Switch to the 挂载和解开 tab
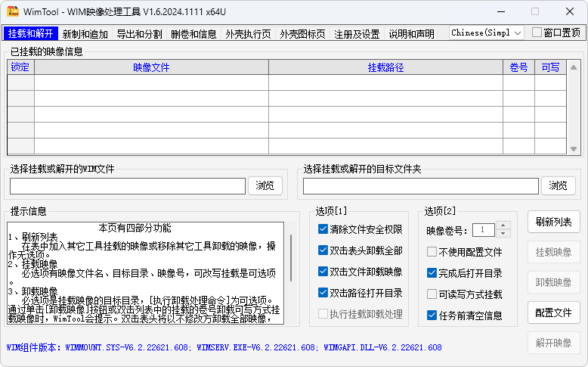Image resolution: width=588 pixels, height=367 pixels. [x=31, y=33]
